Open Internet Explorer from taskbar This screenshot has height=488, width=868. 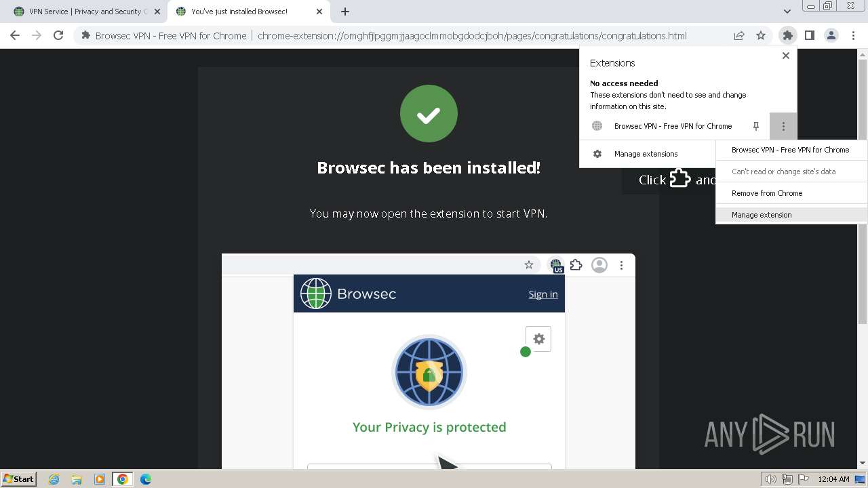coord(54,479)
